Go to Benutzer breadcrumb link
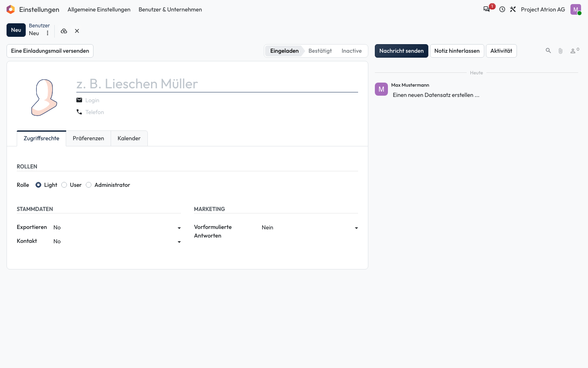This screenshot has height=368, width=588. [39, 25]
